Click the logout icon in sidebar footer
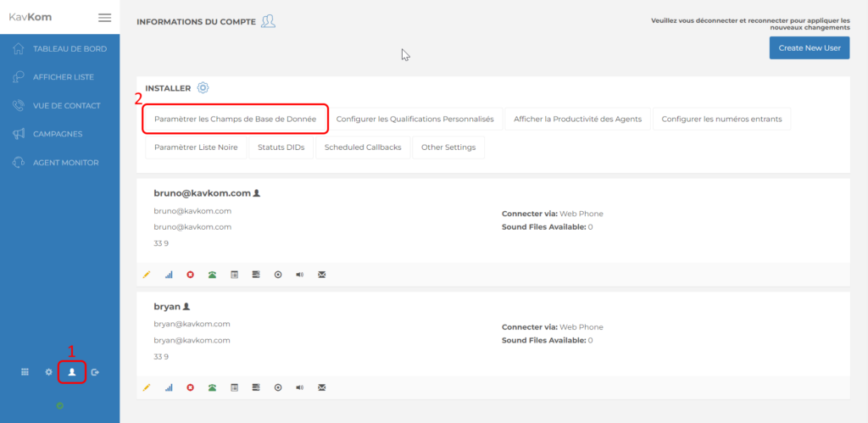Viewport: 868px width, 423px height. pos(95,371)
